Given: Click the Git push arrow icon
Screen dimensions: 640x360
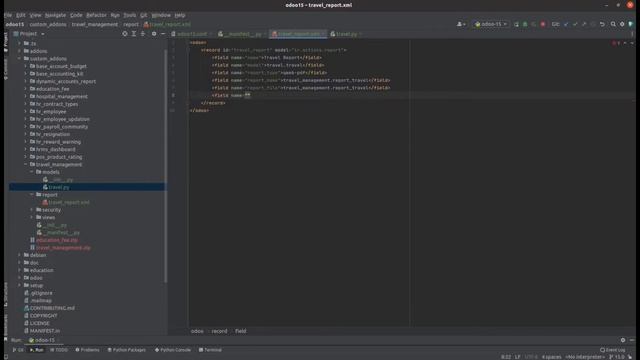Looking at the screenshot, I should [x=584, y=24].
